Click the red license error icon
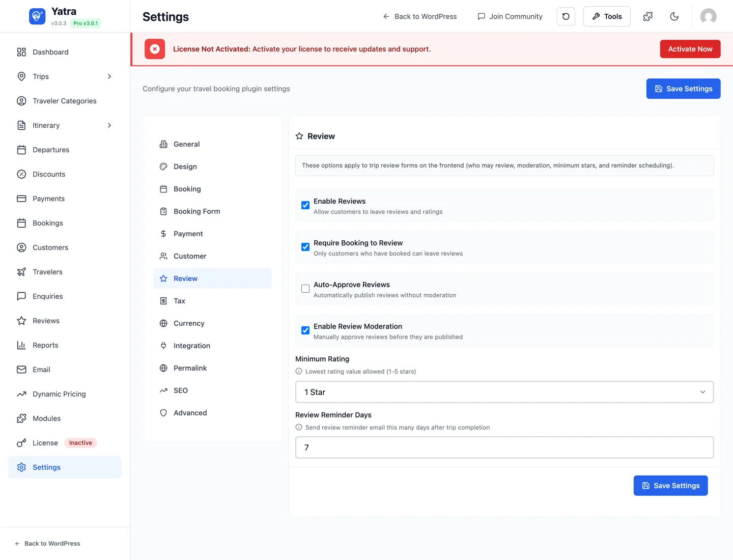 coord(155,49)
